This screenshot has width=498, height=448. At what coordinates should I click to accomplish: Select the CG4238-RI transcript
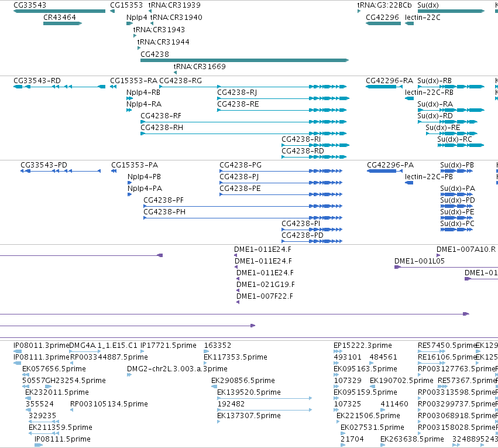(301, 139)
